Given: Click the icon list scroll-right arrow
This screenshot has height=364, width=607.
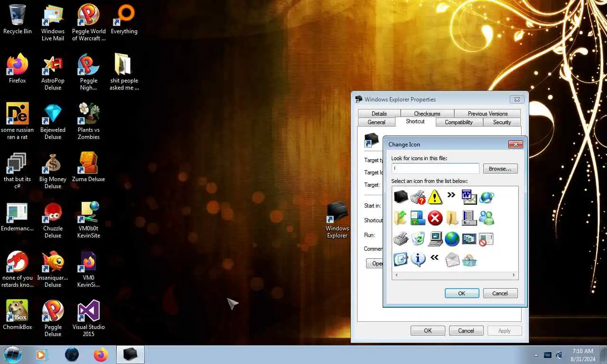Looking at the screenshot, I should pos(514,275).
